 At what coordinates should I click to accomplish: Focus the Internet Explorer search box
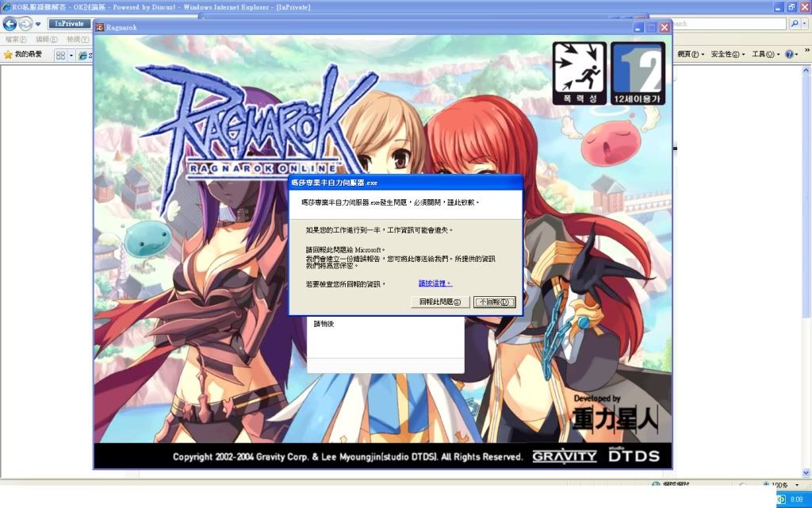click(x=729, y=24)
